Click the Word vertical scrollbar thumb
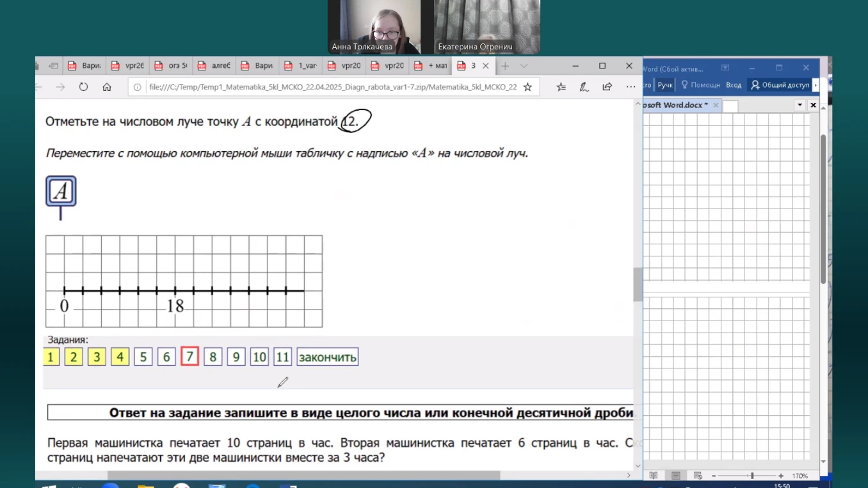 tap(823, 209)
